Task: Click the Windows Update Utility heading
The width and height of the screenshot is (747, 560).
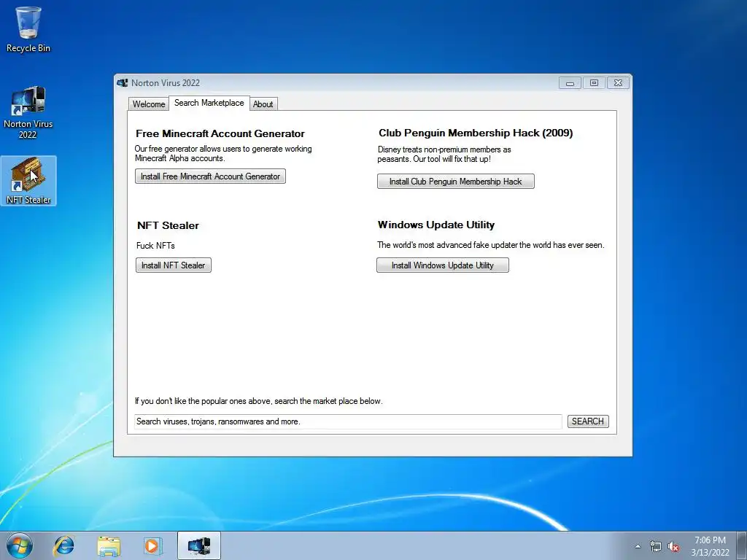Action: [x=436, y=225]
